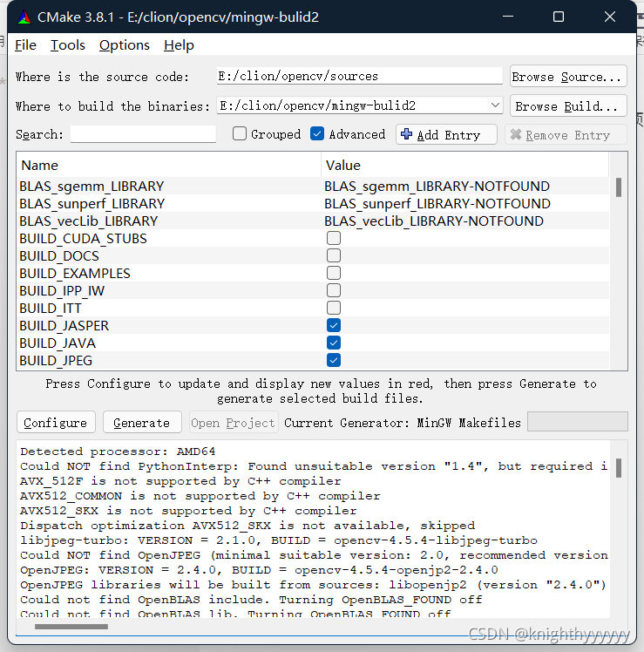Image resolution: width=644 pixels, height=652 pixels.
Task: Click in the source code path field
Action: tap(359, 76)
